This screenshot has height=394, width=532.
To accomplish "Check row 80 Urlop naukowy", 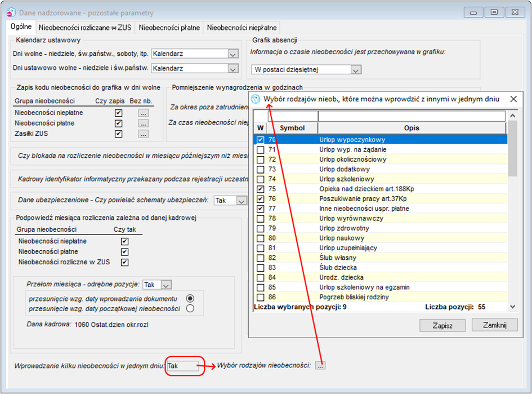I will click(x=260, y=238).
